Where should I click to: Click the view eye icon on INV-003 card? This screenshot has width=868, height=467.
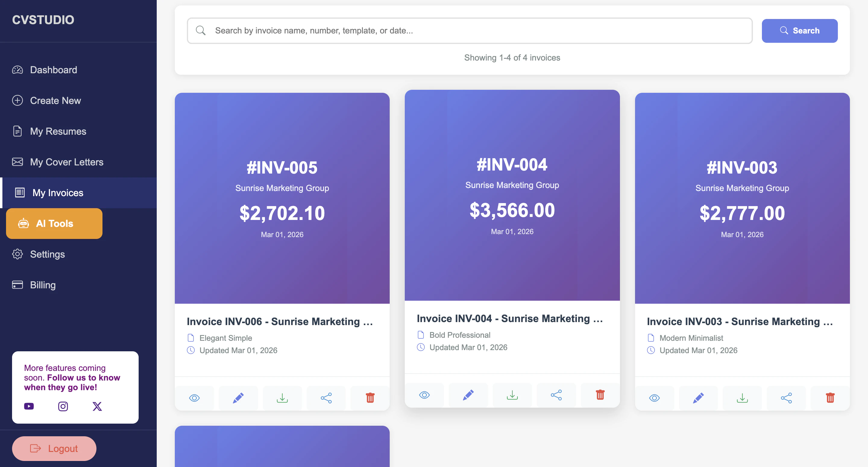coord(654,398)
